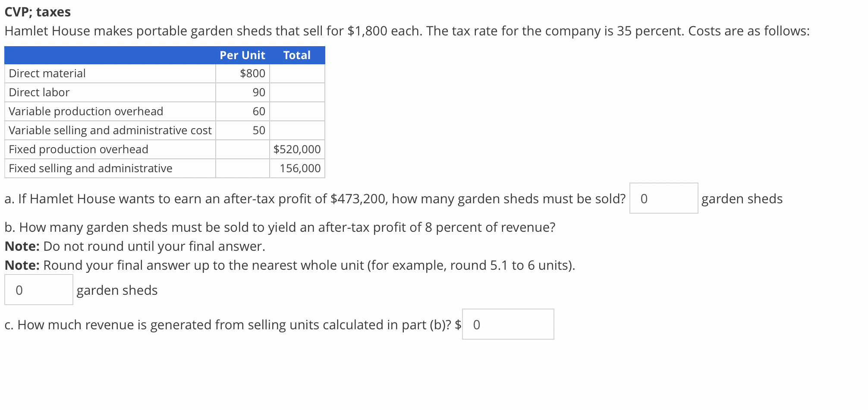Click the Direct labor row label
Screen dimensions: 868x410
(39, 92)
